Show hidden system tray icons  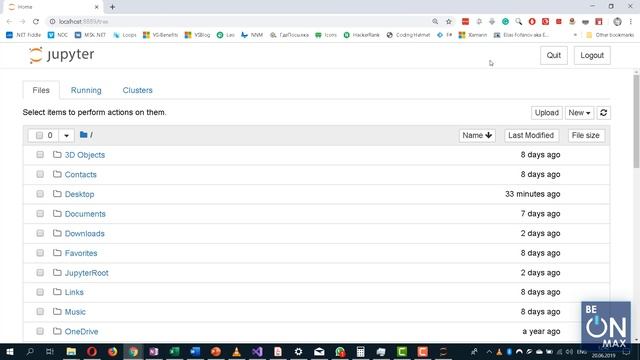tap(489, 351)
